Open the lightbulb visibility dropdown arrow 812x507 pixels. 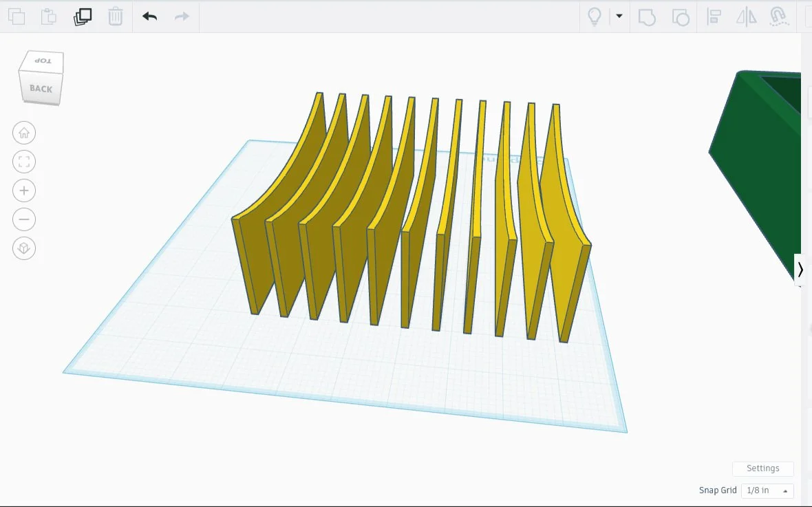pos(619,16)
